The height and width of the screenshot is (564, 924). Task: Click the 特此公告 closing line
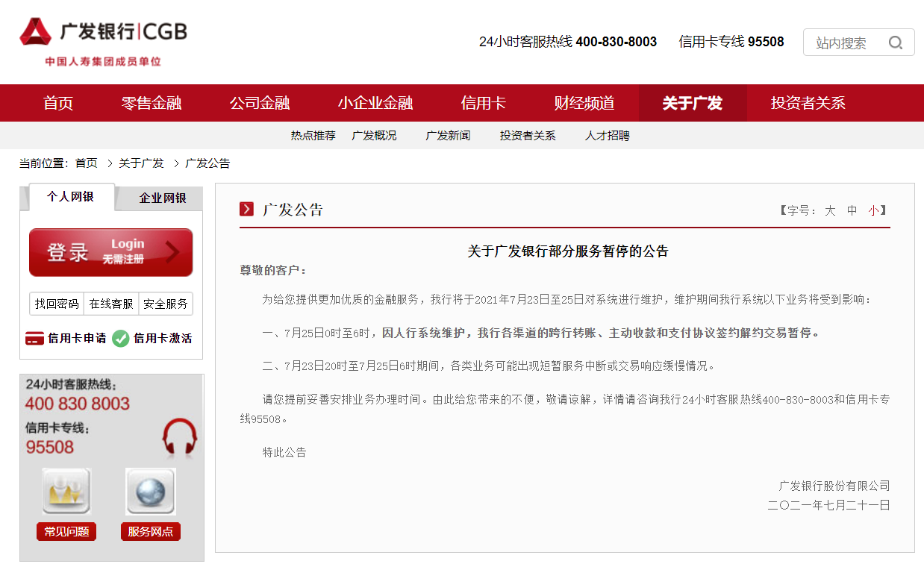point(284,452)
